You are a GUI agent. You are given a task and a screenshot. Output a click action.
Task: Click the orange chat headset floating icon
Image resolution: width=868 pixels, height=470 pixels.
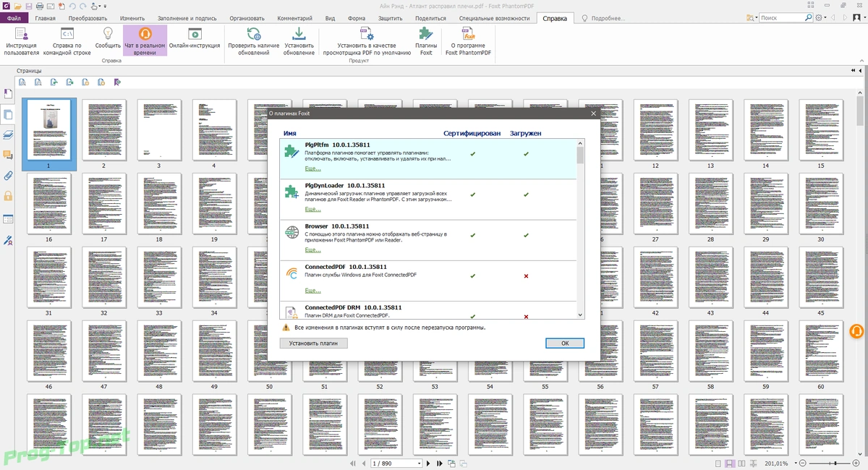point(856,331)
